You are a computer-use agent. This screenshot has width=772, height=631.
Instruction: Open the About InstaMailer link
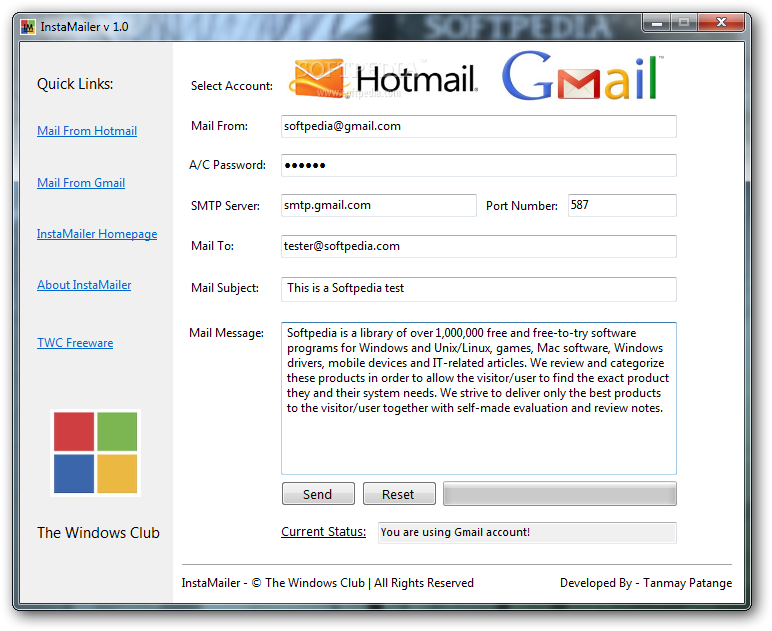[x=84, y=285]
